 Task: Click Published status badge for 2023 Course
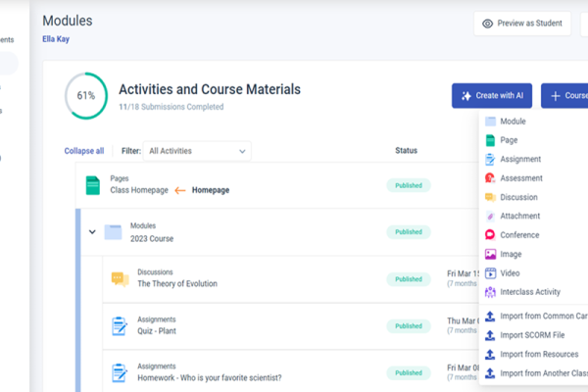(x=409, y=232)
